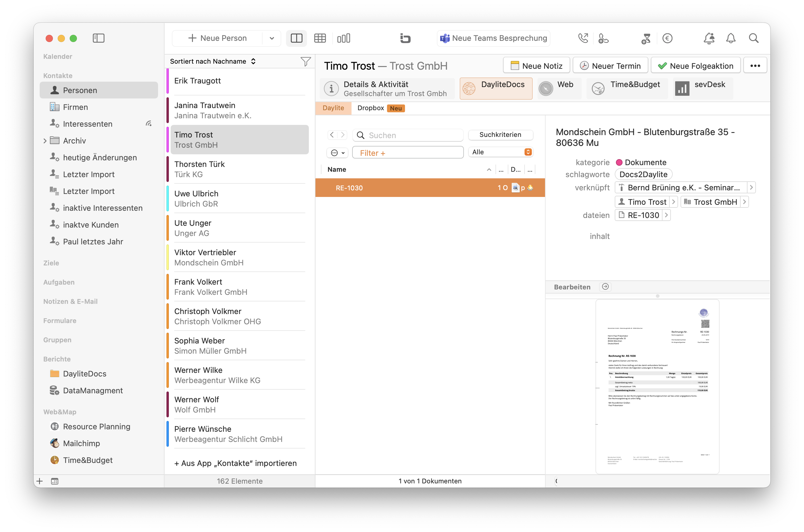Switch to board columns view

click(x=344, y=38)
